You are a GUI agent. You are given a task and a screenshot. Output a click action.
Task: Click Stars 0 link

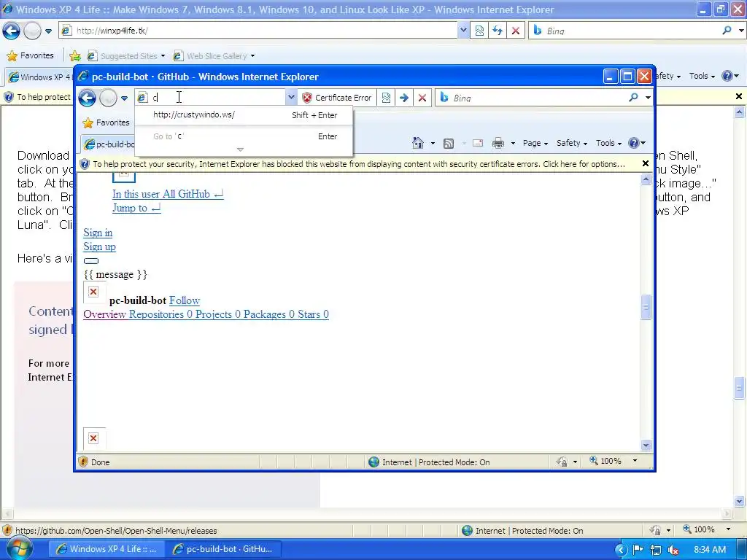tap(313, 314)
